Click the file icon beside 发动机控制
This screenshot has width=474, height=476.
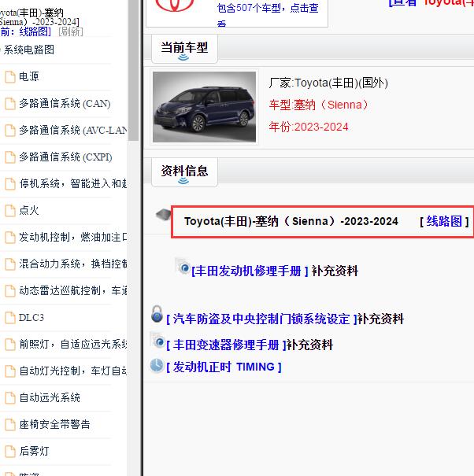(x=10, y=237)
